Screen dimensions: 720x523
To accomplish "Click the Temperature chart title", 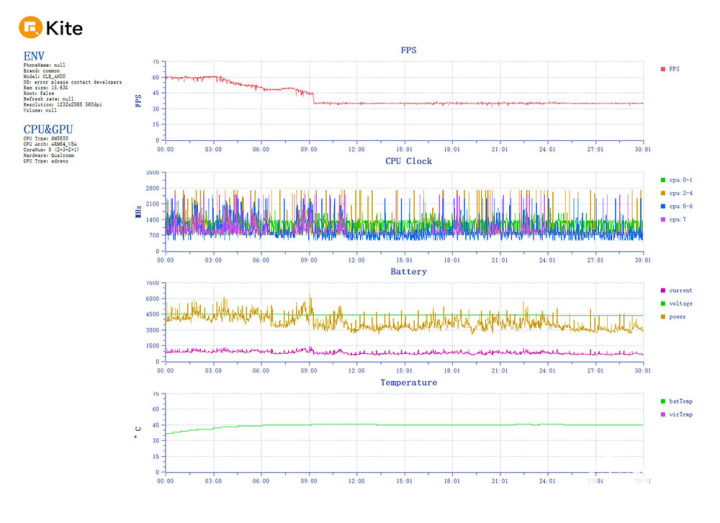I will (407, 382).
